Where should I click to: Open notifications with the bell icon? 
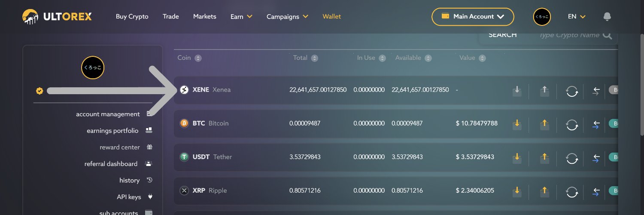[607, 17]
